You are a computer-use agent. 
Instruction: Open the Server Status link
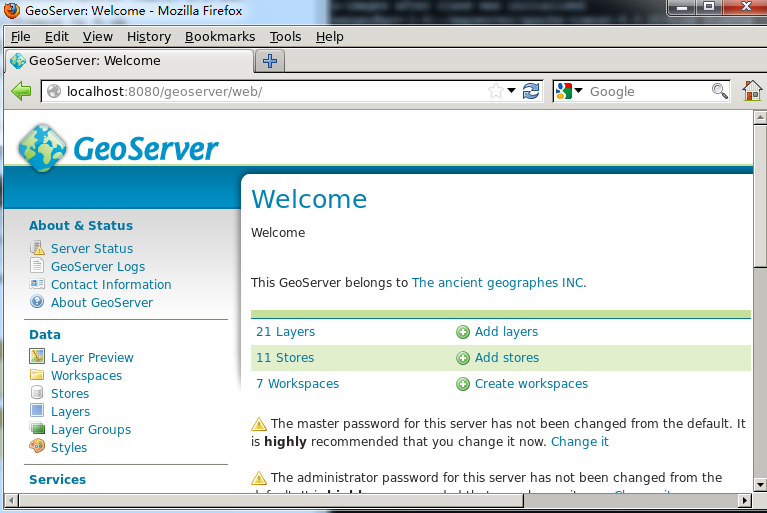tap(92, 248)
